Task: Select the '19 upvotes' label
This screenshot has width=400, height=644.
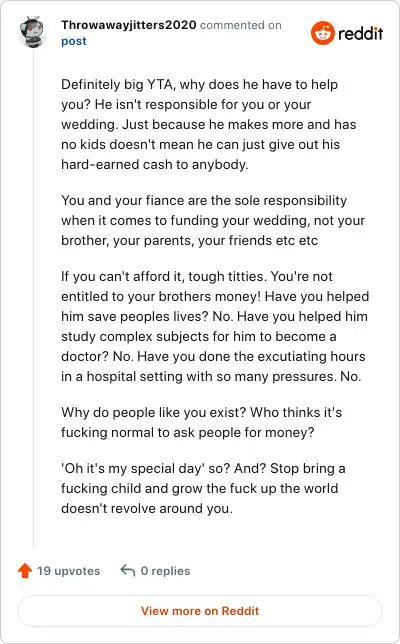Action: pos(69,571)
